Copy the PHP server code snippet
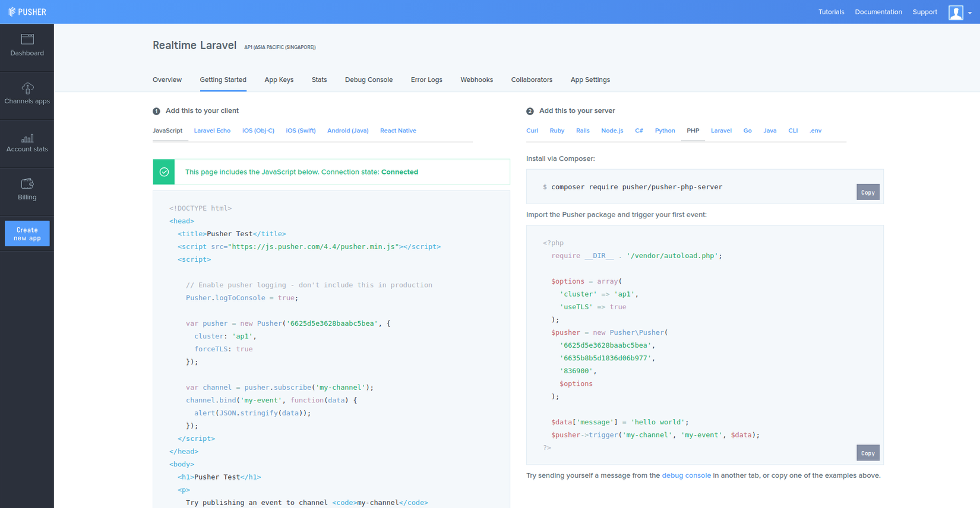The image size is (980, 508). click(868, 453)
